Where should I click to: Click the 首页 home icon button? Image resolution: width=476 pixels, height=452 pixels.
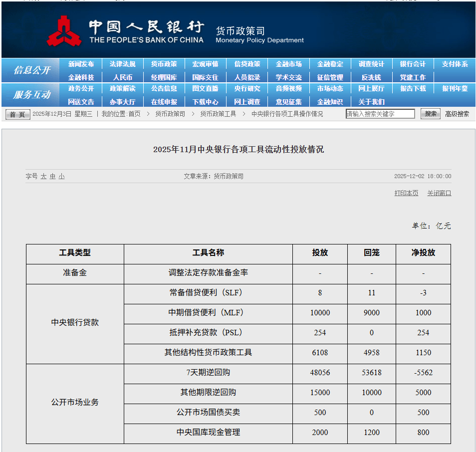tap(17, 113)
